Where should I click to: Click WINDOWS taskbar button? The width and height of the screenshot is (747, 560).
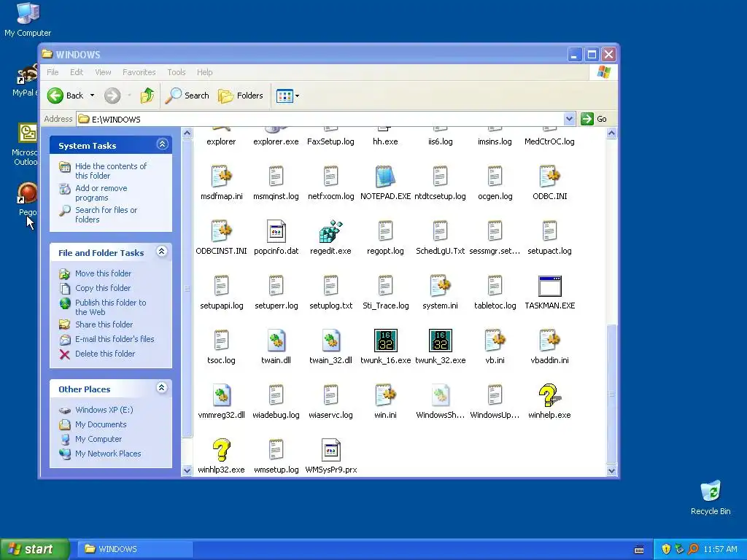(x=135, y=549)
